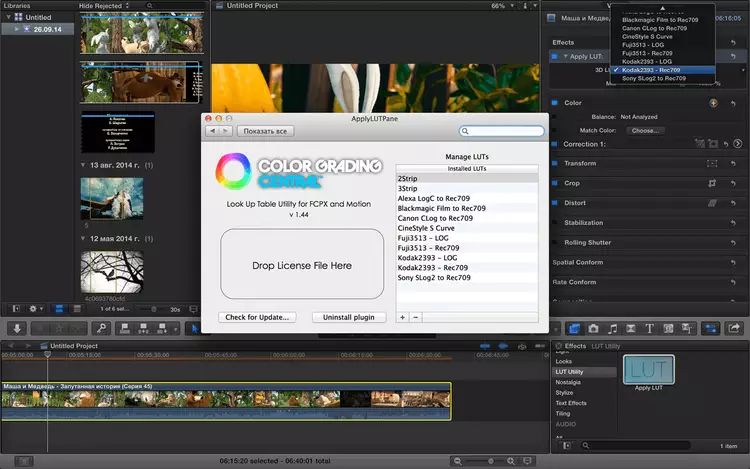Open the edit options dropdown arrow in toolbar

pos(175,328)
